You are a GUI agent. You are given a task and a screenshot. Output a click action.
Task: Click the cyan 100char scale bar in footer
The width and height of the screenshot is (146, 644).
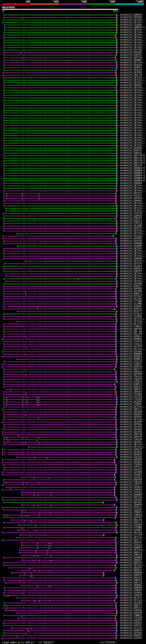click(x=102, y=642)
